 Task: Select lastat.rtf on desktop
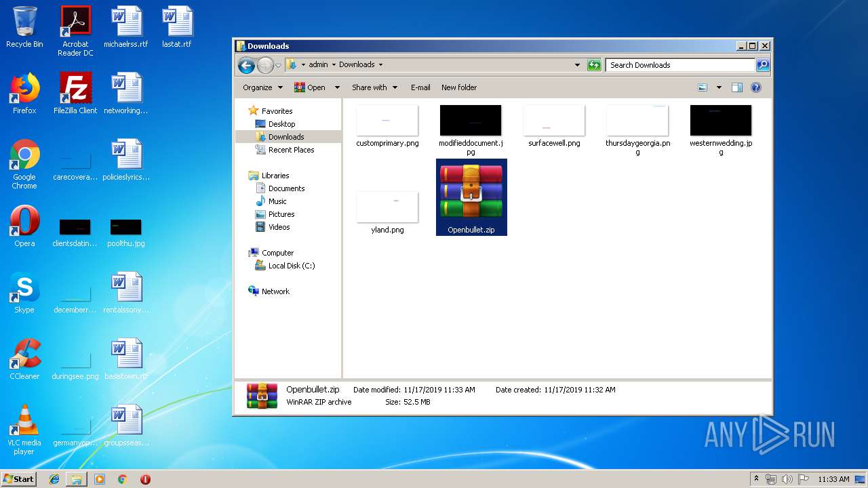click(x=177, y=27)
